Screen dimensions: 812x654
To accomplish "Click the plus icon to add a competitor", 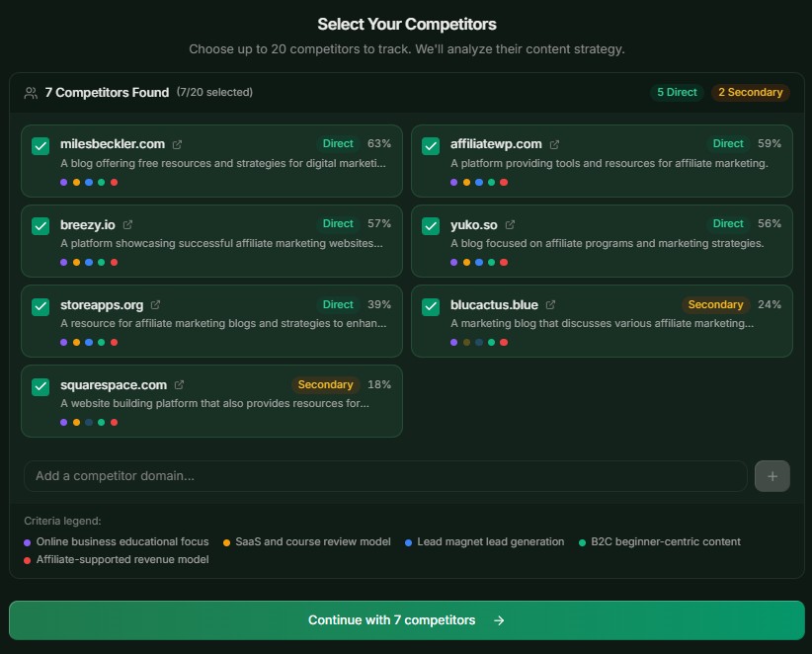I will click(771, 475).
